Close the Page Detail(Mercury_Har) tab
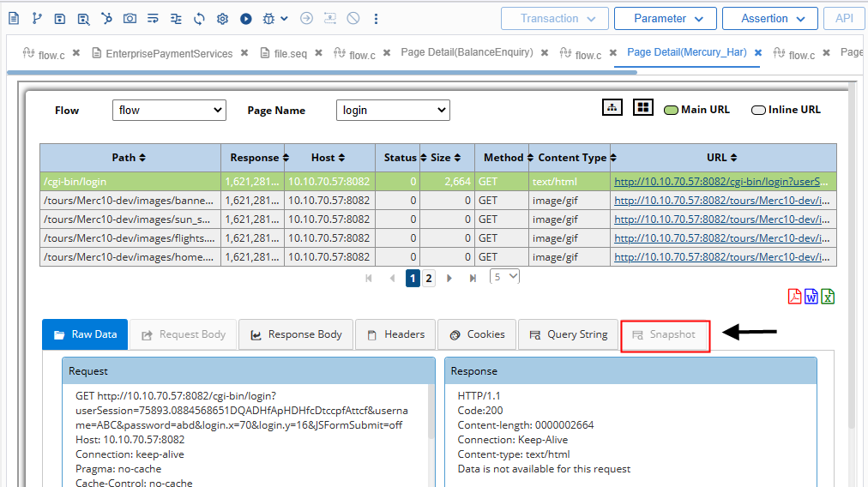 (x=758, y=52)
